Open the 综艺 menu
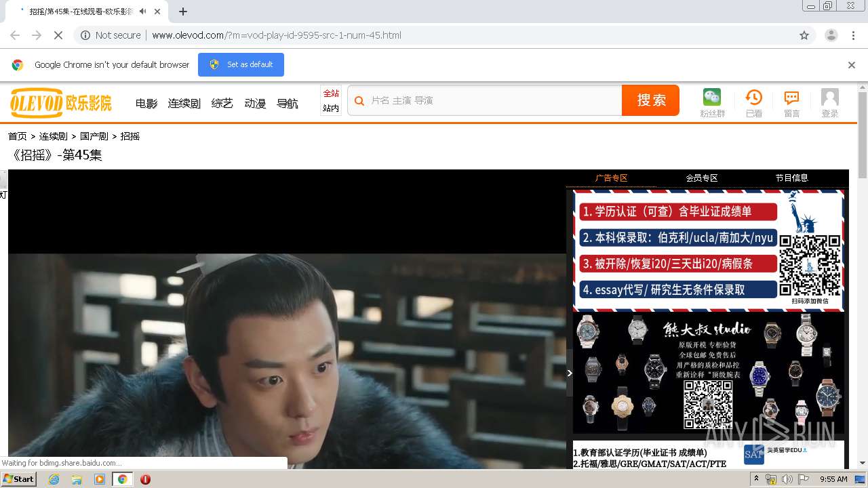 222,103
